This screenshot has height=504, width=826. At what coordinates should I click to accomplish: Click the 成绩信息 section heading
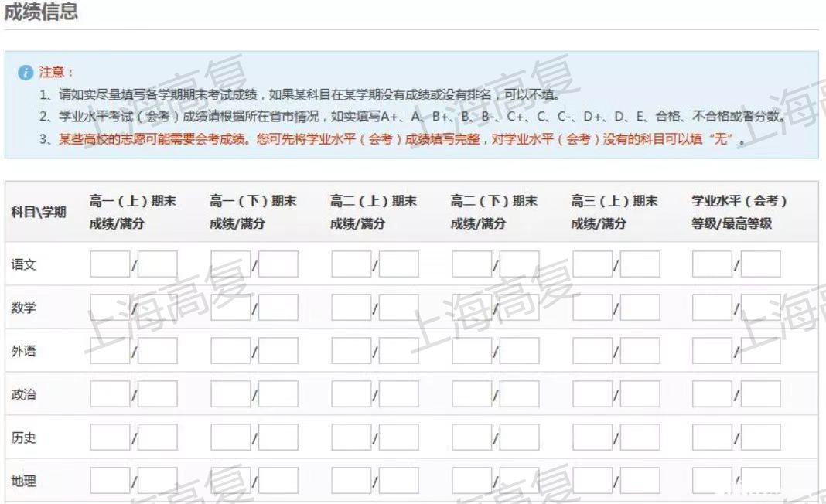pos(41,13)
